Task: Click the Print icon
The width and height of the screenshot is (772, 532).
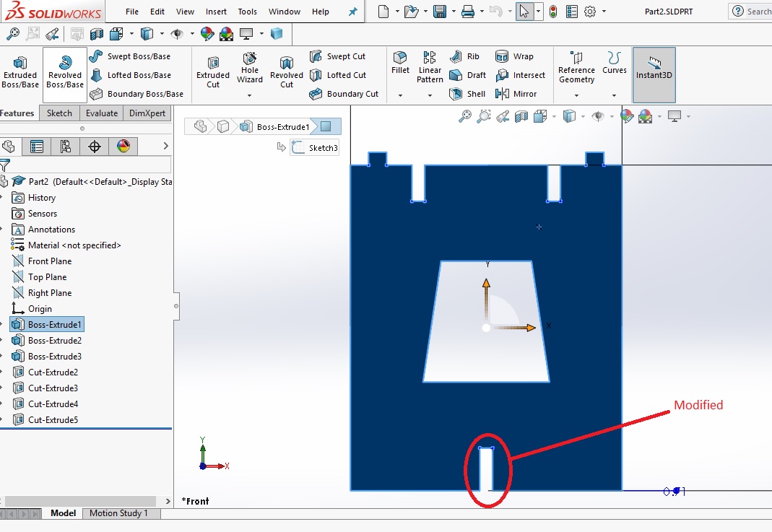Action: tap(468, 12)
